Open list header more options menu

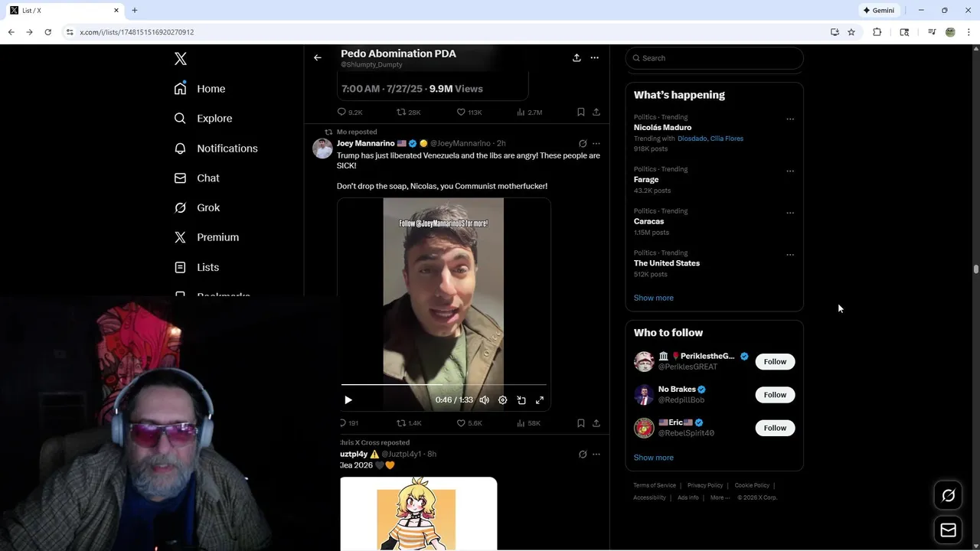point(594,57)
